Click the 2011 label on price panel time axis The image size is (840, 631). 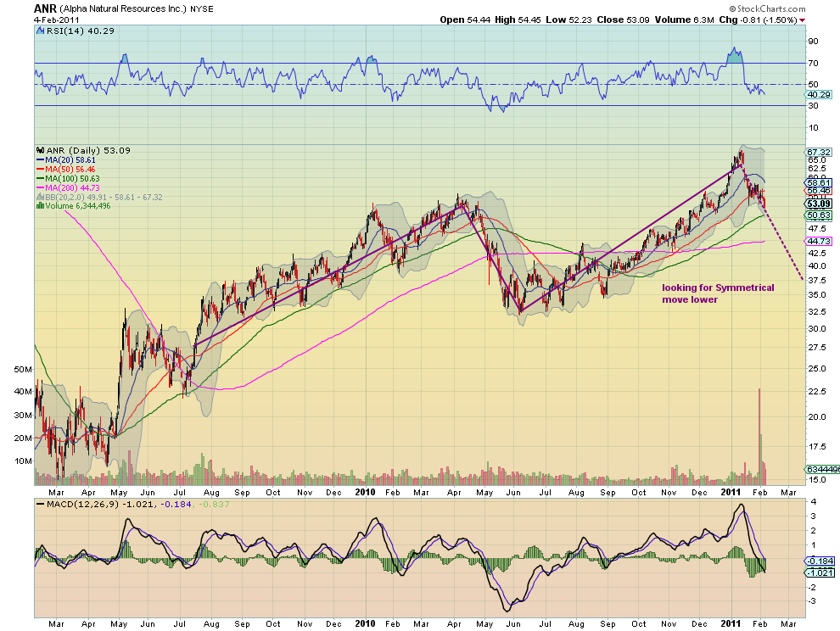pos(731,492)
